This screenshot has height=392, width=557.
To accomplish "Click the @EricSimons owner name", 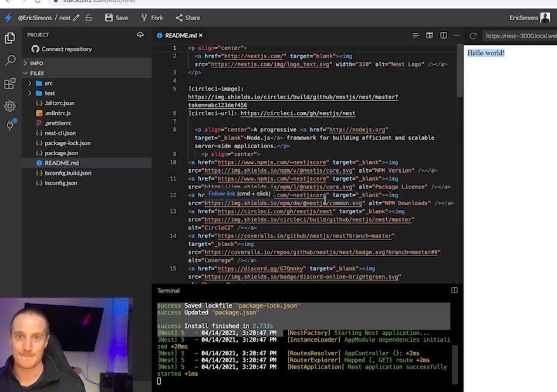I will pyautogui.click(x=35, y=18).
